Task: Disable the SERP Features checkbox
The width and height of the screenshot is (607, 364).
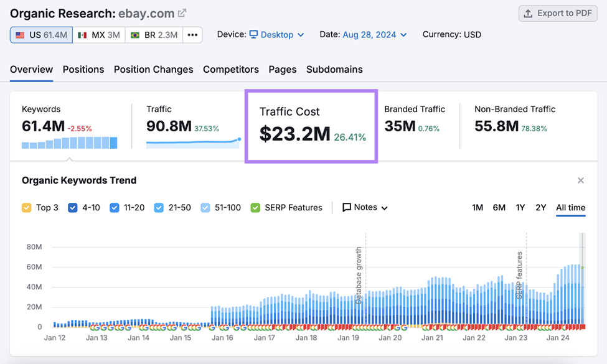Action: [x=255, y=208]
